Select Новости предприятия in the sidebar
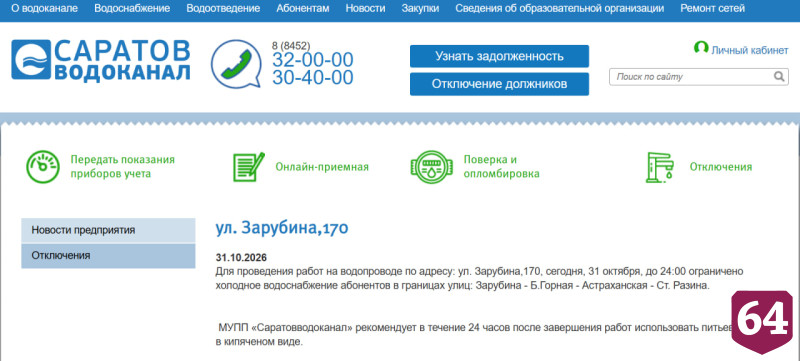Screen dimensions: 800x361 click(108, 230)
